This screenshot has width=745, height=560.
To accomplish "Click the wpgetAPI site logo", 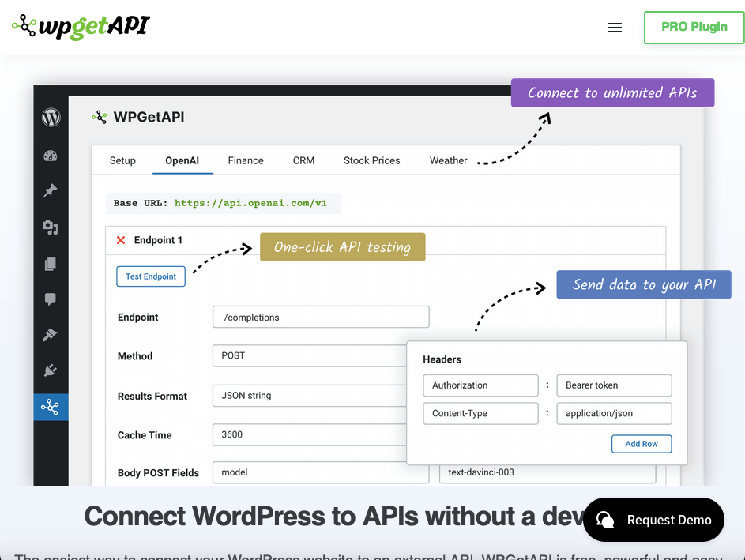I will [x=81, y=27].
